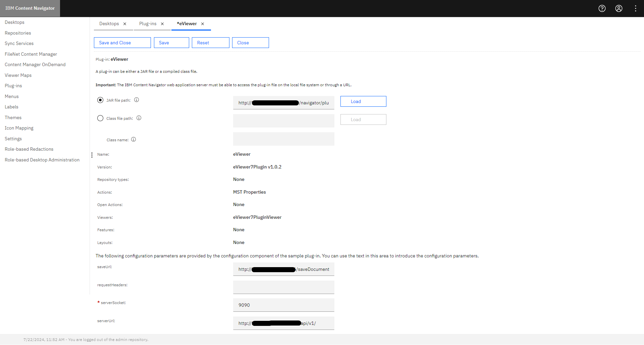Click info icon next to JAR file path

(x=137, y=100)
